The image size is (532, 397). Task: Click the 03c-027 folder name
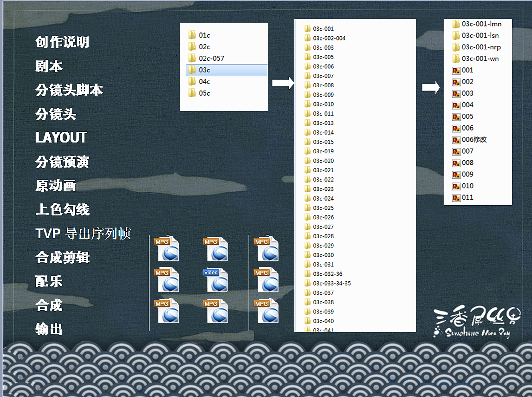click(x=324, y=227)
